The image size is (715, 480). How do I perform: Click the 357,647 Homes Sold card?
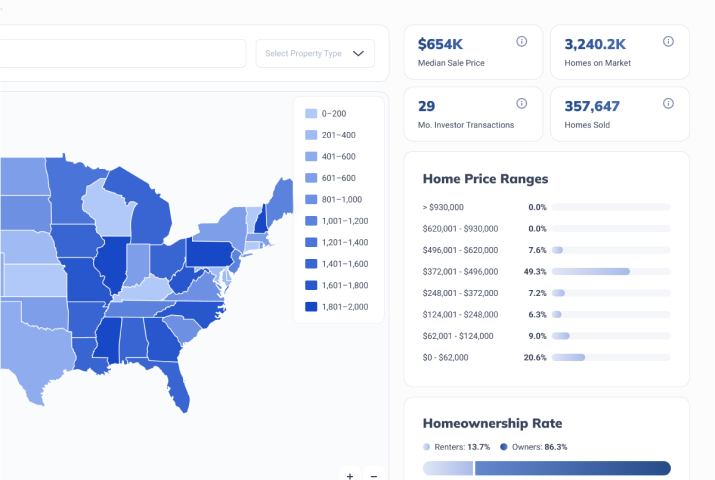click(x=619, y=114)
